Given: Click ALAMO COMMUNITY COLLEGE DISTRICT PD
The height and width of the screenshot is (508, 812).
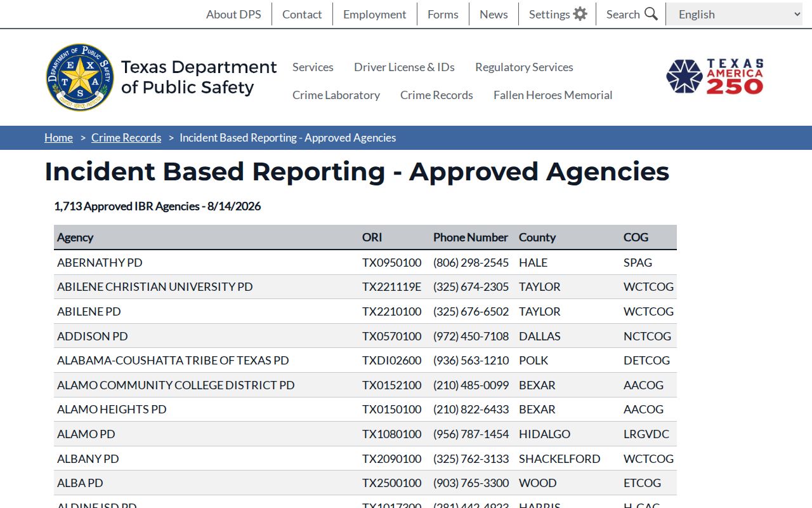Looking at the screenshot, I should 176,385.
